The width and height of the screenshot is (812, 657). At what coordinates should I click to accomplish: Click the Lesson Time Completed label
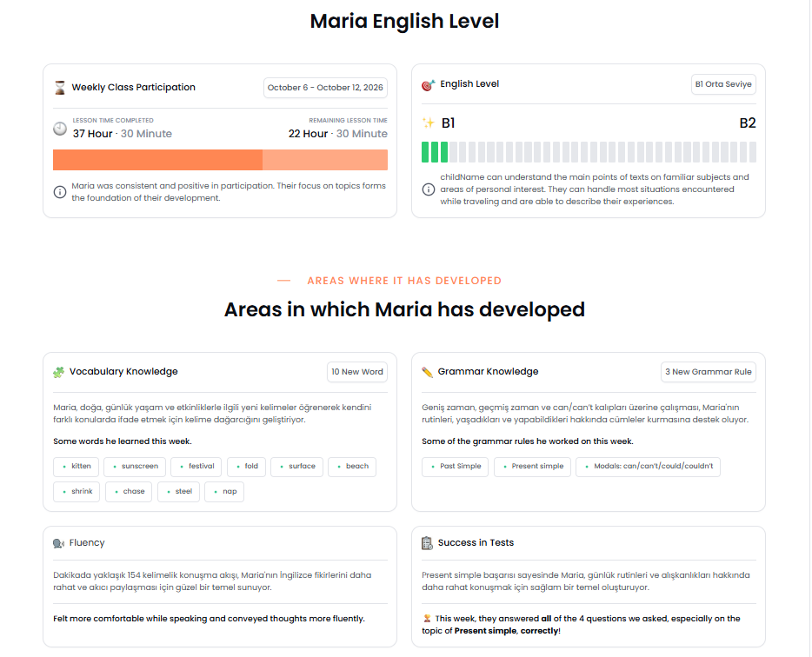pyautogui.click(x=113, y=120)
